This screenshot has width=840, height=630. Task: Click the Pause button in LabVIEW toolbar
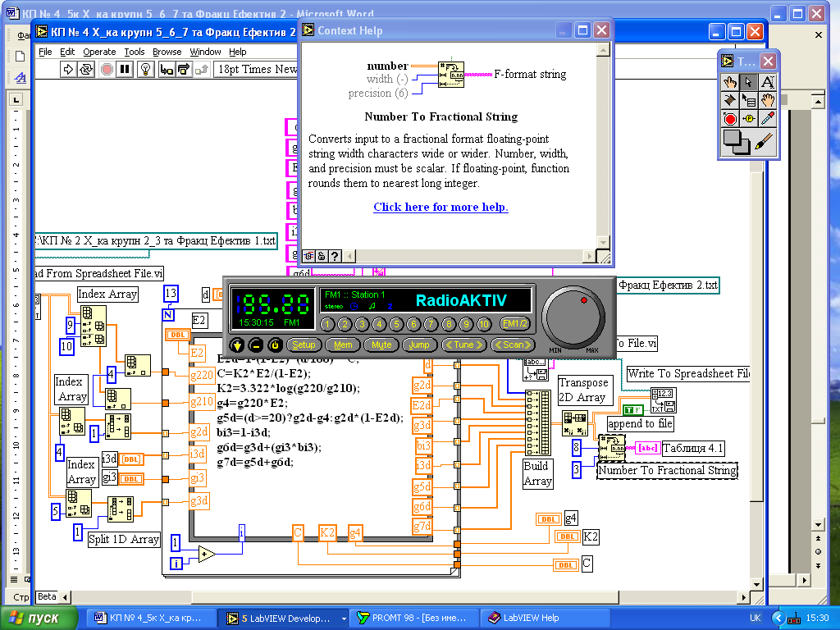pyautogui.click(x=125, y=69)
